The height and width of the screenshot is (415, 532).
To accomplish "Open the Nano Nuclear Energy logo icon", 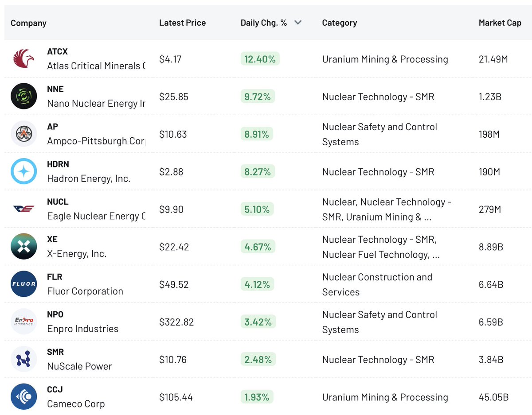I will (23, 96).
